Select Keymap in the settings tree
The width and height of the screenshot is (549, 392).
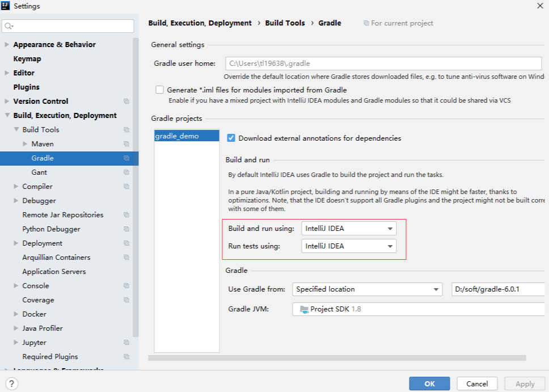[x=27, y=59]
